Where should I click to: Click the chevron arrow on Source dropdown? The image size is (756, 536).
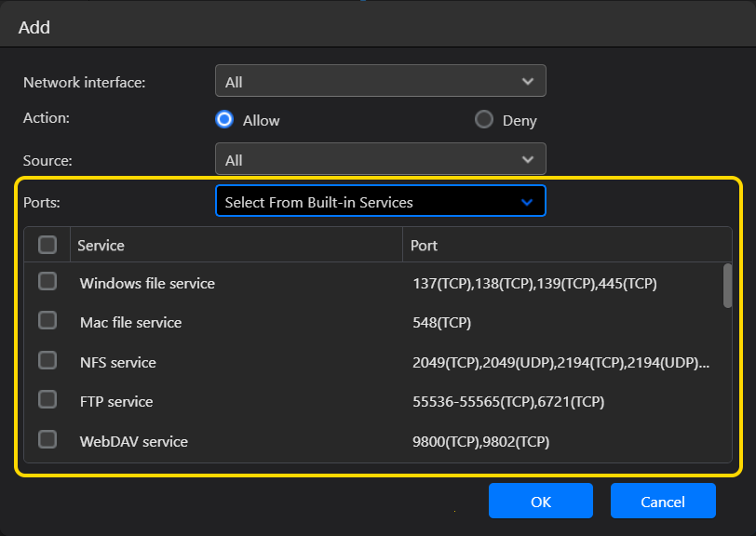[528, 159]
